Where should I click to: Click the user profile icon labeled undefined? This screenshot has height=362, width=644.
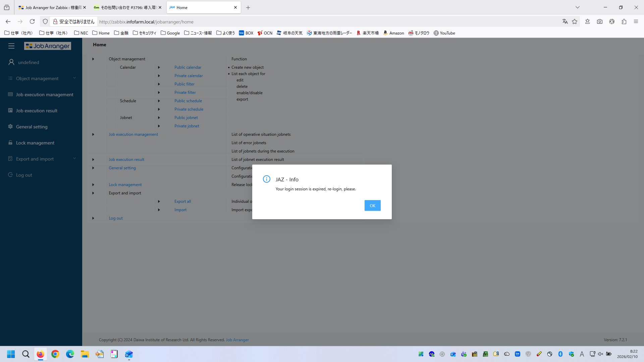(x=11, y=62)
